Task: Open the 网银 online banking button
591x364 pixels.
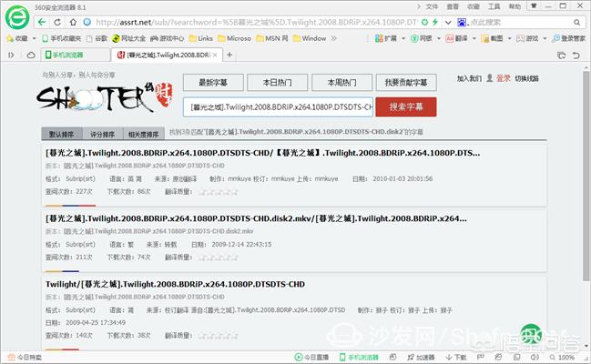Action: point(422,38)
